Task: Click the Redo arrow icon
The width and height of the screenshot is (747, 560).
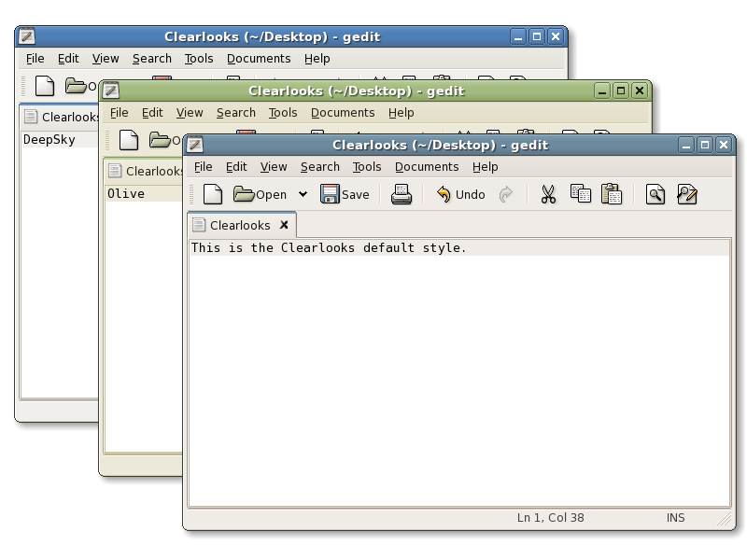Action: [506, 194]
